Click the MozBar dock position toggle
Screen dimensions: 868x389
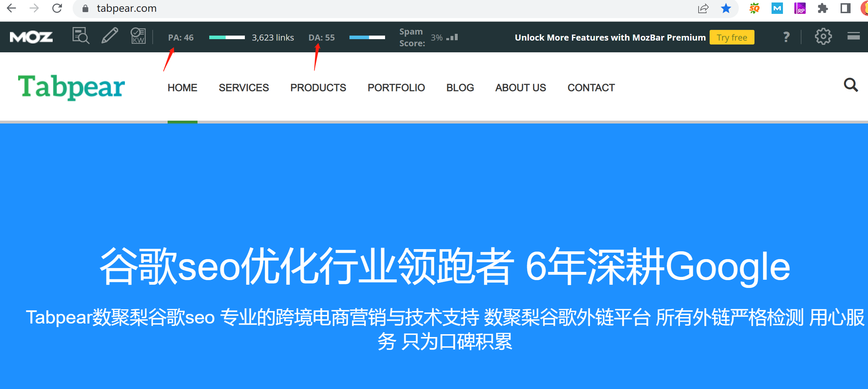[853, 36]
